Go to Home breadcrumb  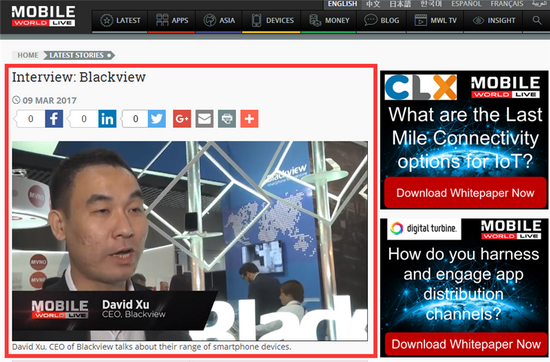click(28, 55)
